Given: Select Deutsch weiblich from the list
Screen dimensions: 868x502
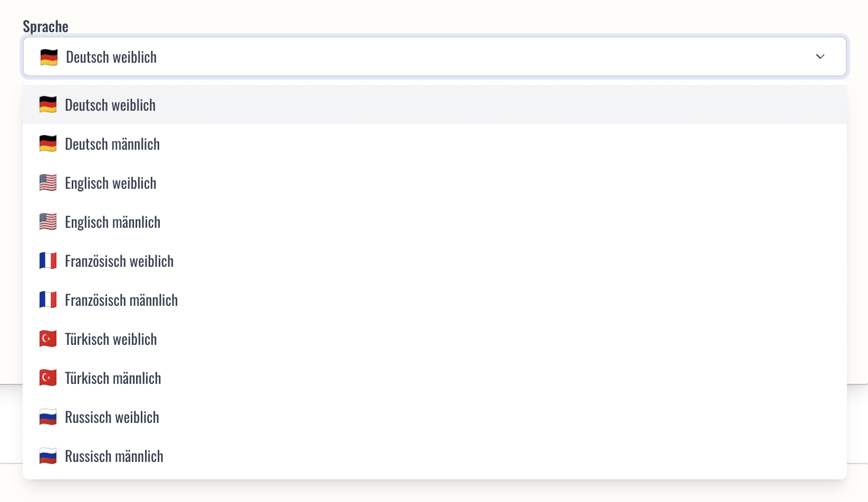Looking at the screenshot, I should coord(435,105).
